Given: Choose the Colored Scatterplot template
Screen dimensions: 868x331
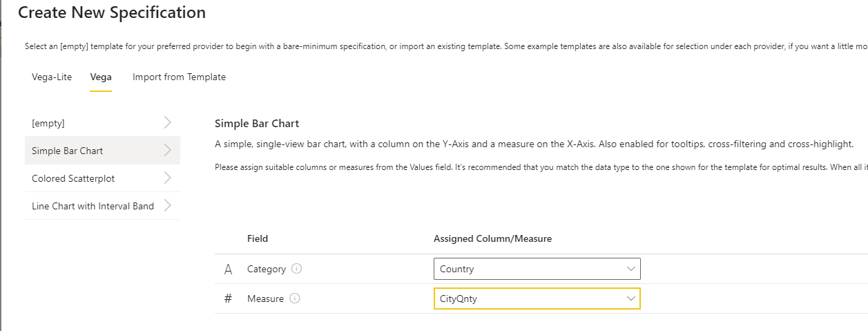Looking at the screenshot, I should tap(73, 178).
